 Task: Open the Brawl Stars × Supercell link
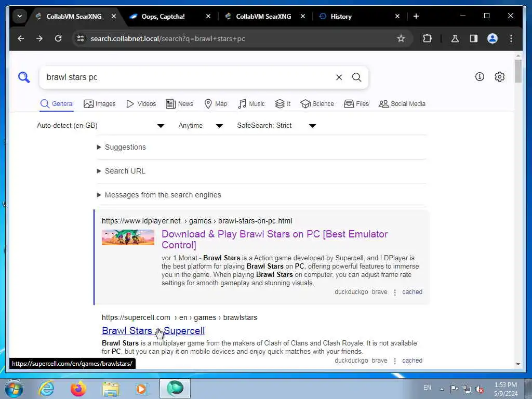(153, 331)
